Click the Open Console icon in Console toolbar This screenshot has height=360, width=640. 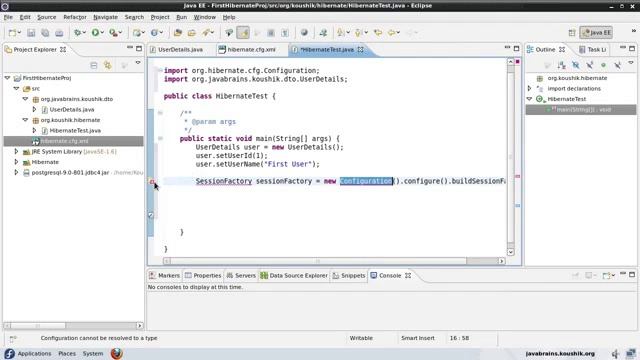click(607, 276)
